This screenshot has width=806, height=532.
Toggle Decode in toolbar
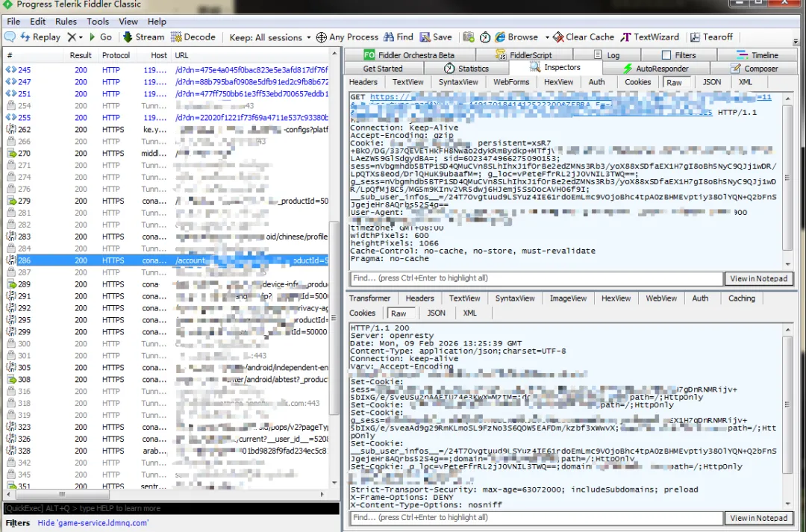(x=193, y=37)
